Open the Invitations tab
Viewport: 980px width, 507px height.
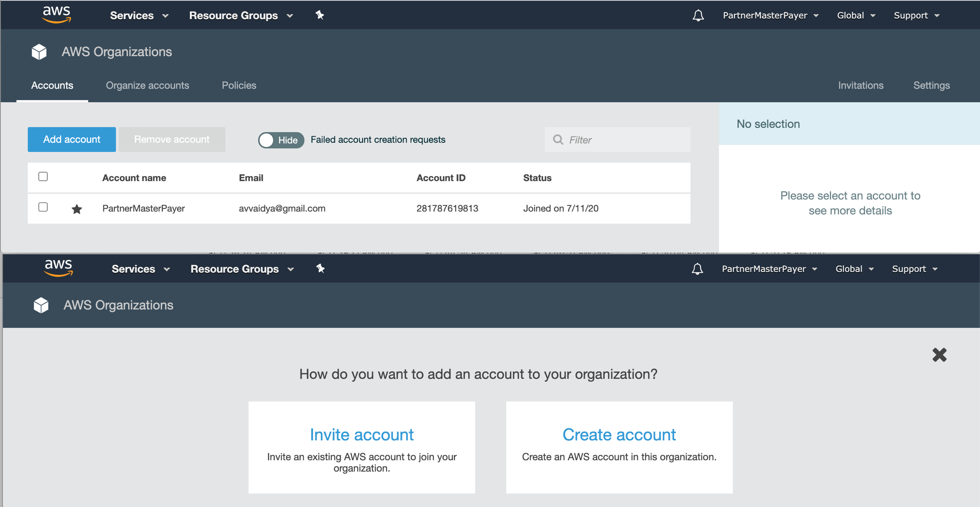(x=860, y=85)
